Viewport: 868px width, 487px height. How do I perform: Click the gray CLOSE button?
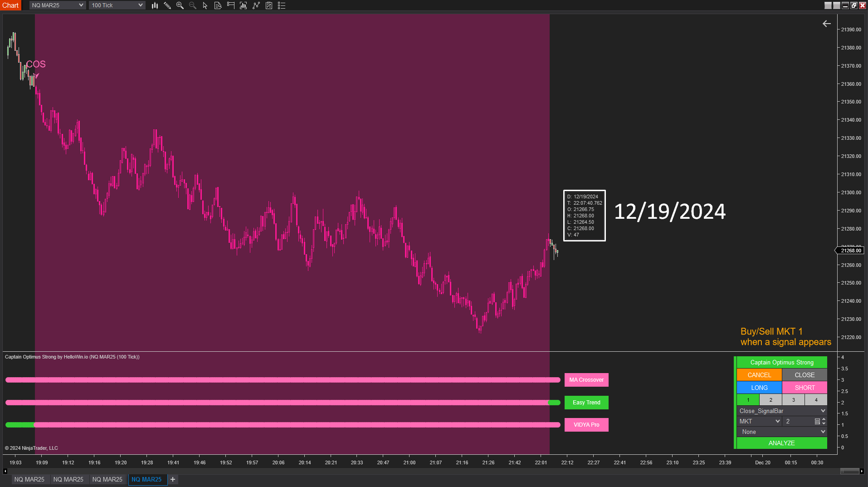[805, 375]
